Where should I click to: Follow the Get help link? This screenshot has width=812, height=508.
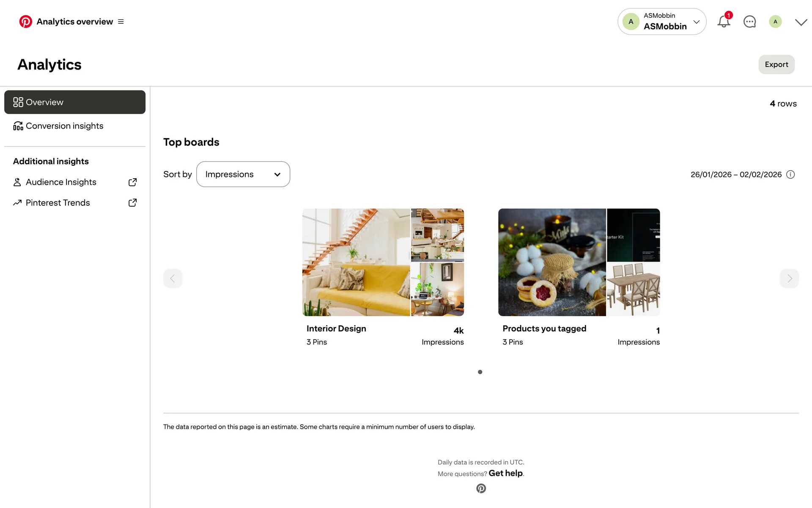coord(505,473)
